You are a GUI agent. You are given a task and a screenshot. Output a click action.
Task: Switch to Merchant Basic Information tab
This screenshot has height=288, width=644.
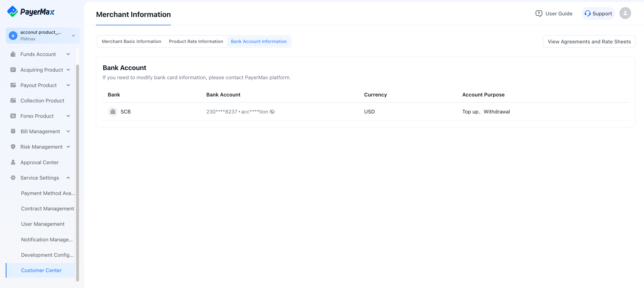[131, 41]
